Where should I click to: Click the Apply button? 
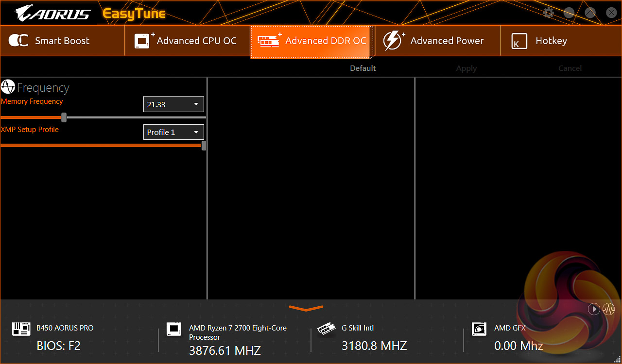[x=466, y=68]
